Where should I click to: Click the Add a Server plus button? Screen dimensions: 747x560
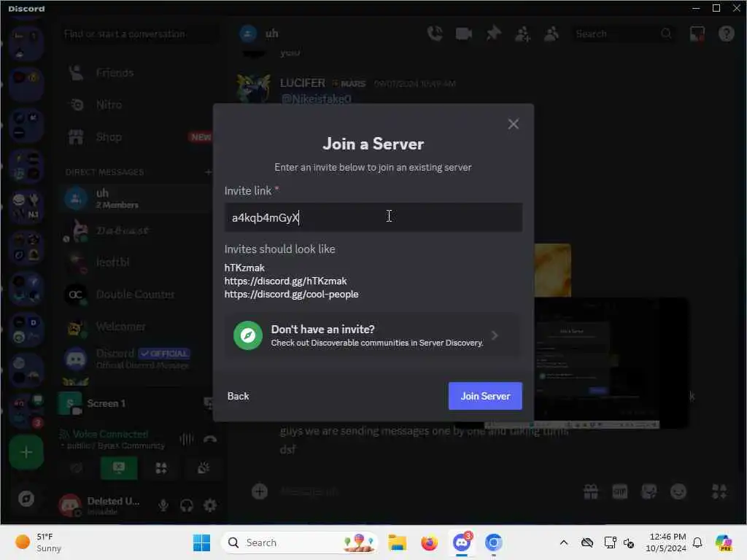coord(26,452)
